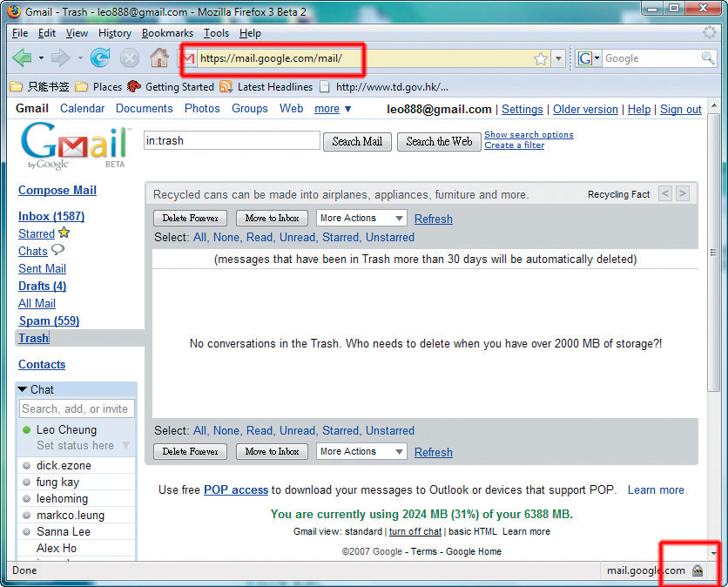
Task: Open the top More Actions dropdown
Action: pyautogui.click(x=361, y=218)
